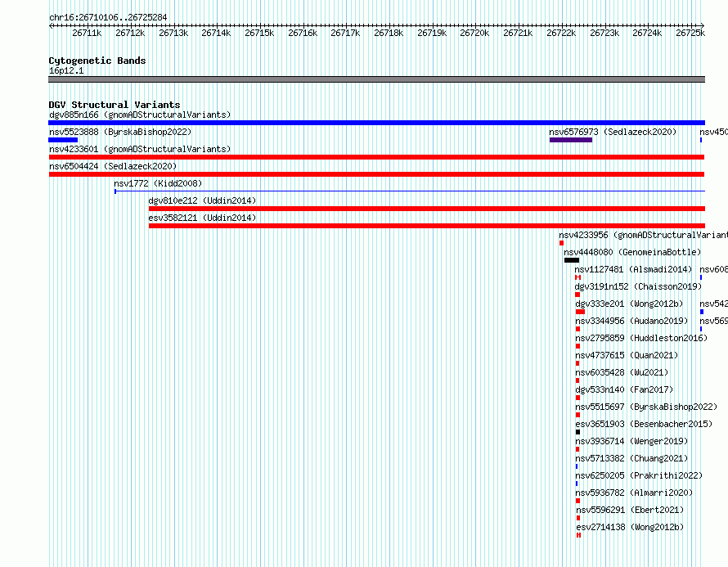This screenshot has height=567, width=728.
Task: Click the red bar below nsv6504424 label
Action: click(376, 174)
